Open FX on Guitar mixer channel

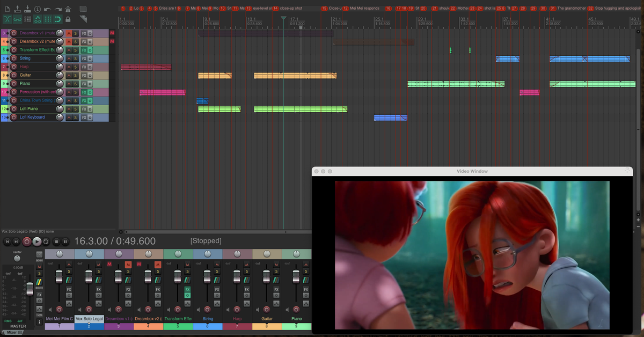(276, 289)
